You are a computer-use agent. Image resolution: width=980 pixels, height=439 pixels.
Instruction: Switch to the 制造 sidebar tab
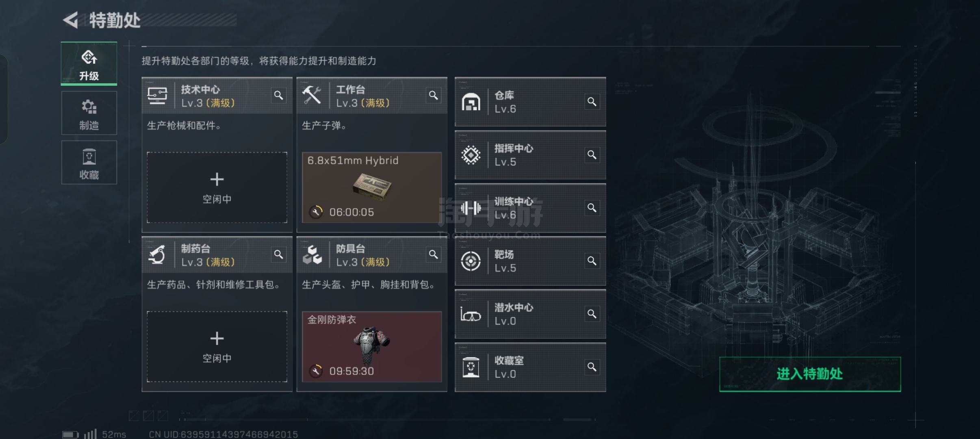click(89, 113)
